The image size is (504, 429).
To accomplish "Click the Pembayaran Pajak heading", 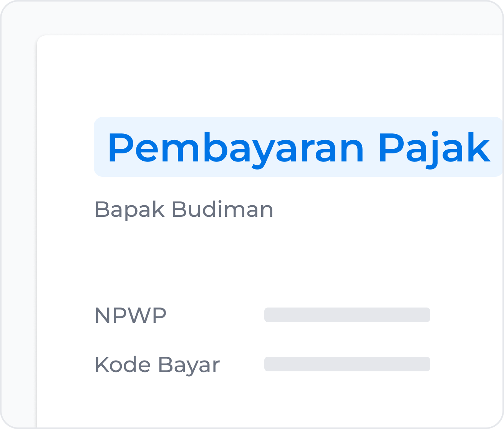I will (x=299, y=148).
